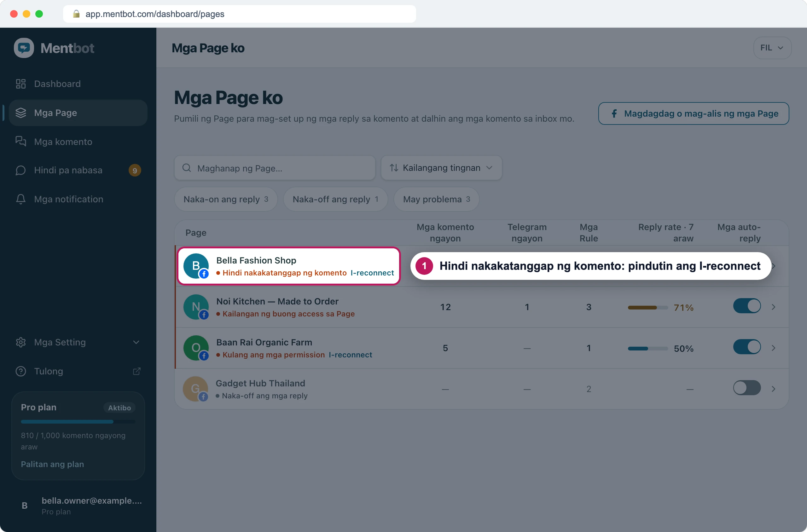Click the Mentbot logo icon
This screenshot has width=807, height=532.
(x=24, y=48)
